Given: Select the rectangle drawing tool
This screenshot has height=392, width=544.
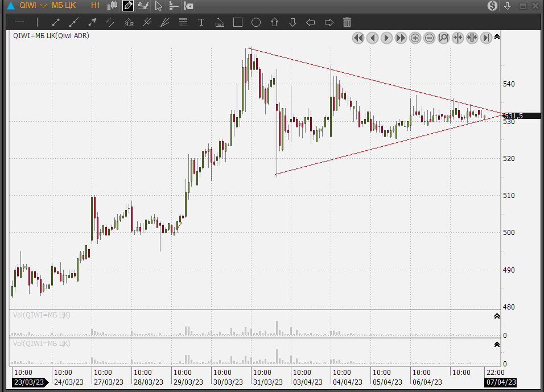Looking at the screenshot, I should pos(238,23).
